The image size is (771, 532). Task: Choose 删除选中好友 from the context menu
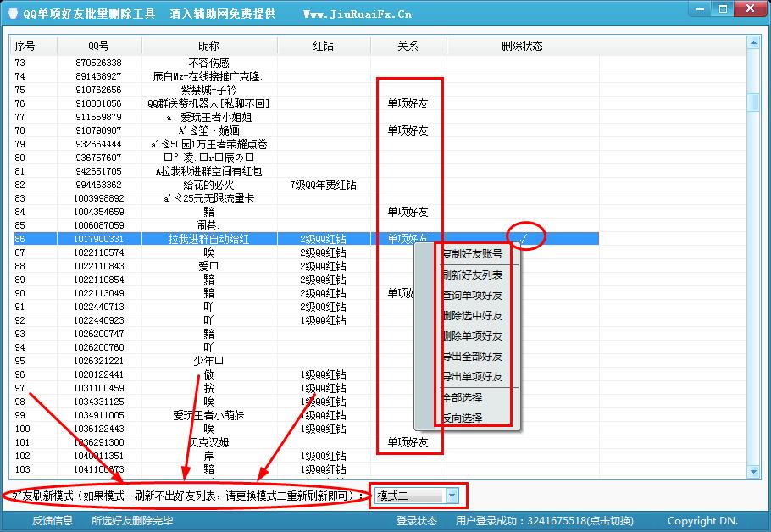[472, 316]
